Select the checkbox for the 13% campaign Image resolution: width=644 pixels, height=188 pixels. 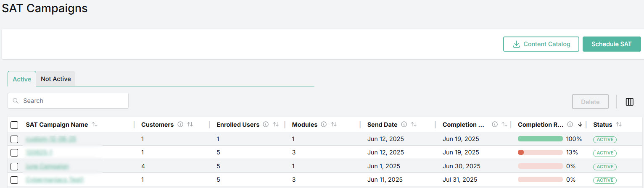(14, 153)
